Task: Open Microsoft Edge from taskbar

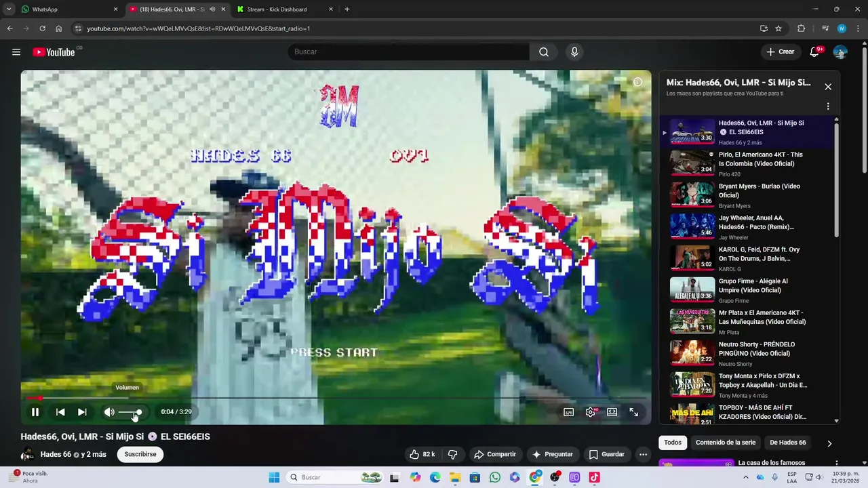Action: tap(435, 477)
